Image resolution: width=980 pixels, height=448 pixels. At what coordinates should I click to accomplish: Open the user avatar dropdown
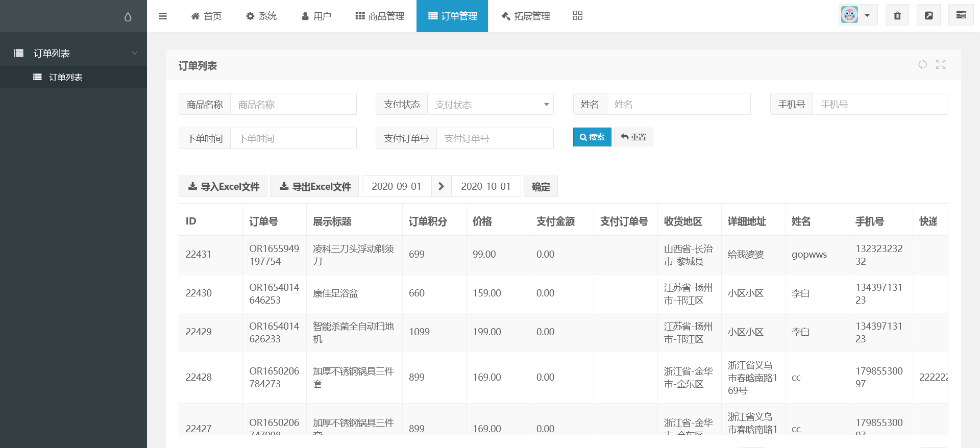click(857, 15)
